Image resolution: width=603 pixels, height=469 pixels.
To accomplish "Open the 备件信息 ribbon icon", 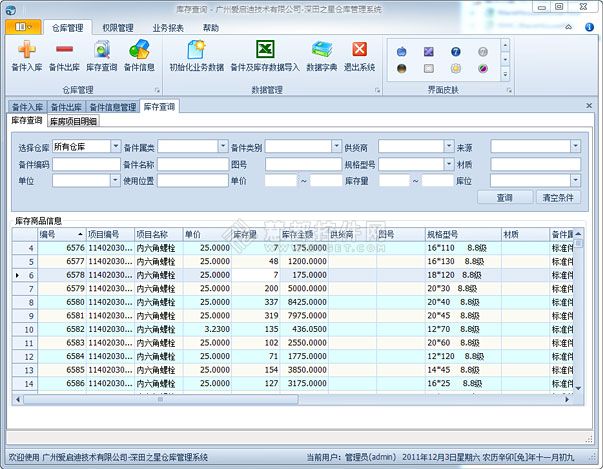I will tap(139, 56).
